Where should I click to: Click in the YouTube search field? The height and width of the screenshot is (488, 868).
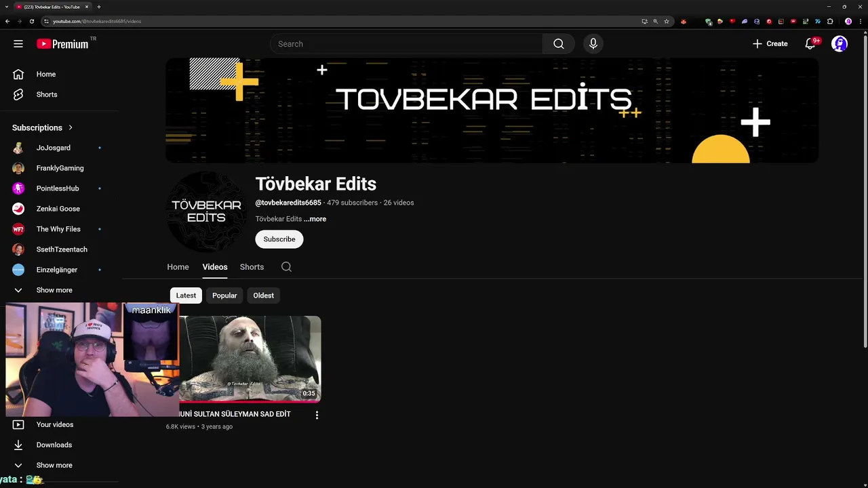coord(407,44)
